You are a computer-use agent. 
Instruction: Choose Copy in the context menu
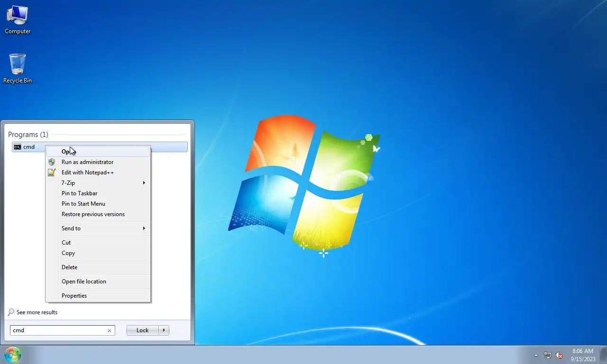pos(98,253)
